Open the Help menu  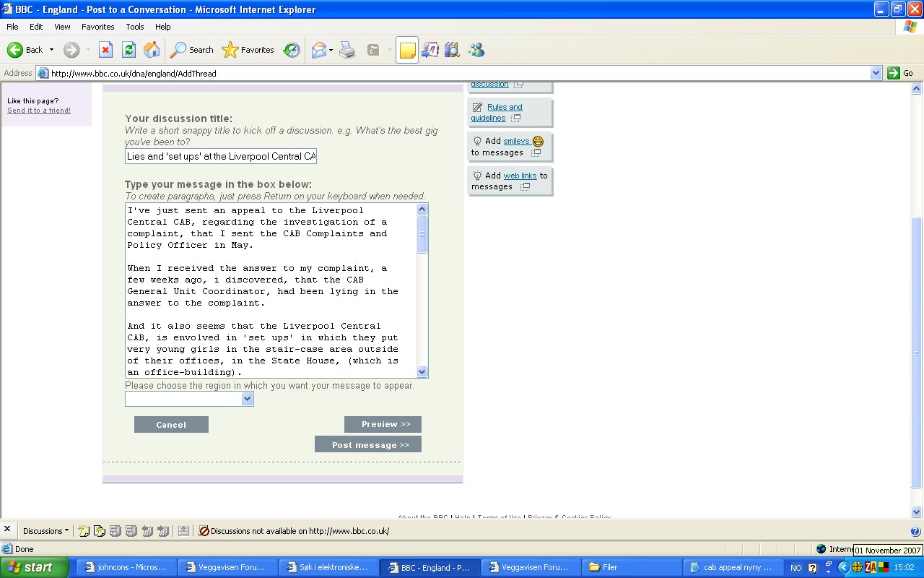(x=163, y=27)
